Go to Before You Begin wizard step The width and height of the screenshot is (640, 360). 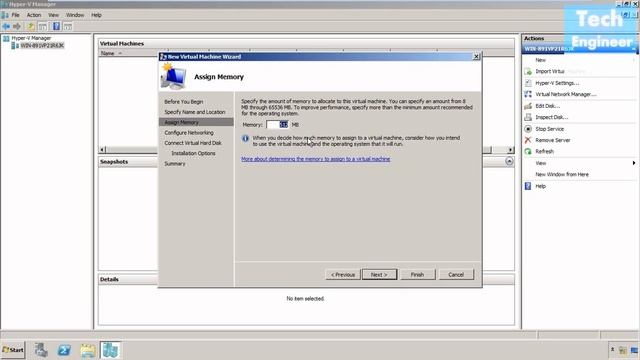click(x=184, y=102)
